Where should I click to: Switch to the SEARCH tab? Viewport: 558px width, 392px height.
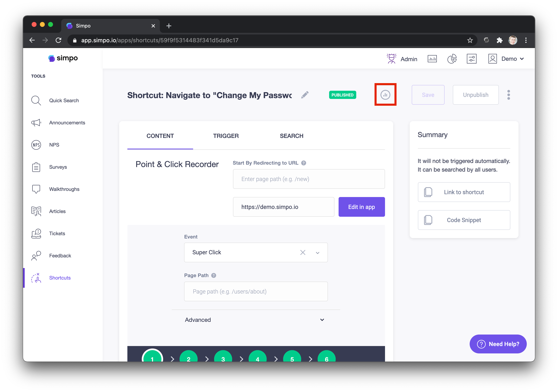pyautogui.click(x=291, y=136)
